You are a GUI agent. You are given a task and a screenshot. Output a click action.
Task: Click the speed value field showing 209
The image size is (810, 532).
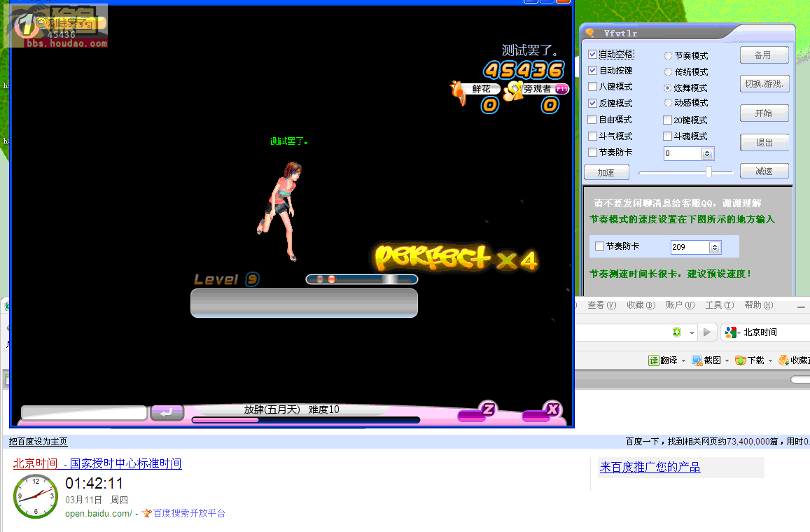691,247
